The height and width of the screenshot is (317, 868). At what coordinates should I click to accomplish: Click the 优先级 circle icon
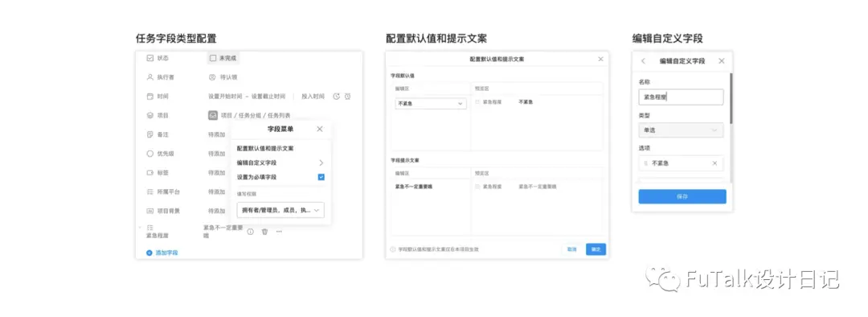tap(149, 154)
